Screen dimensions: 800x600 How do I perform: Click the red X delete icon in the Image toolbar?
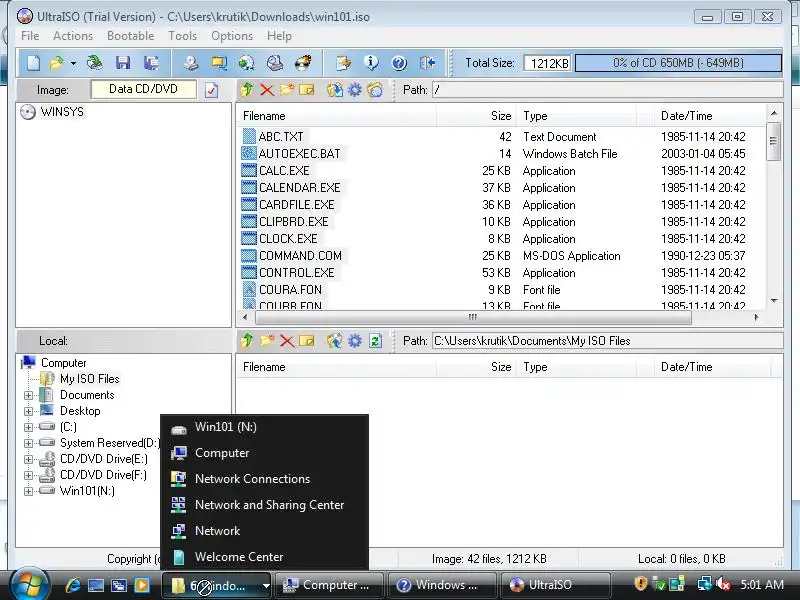click(267, 90)
